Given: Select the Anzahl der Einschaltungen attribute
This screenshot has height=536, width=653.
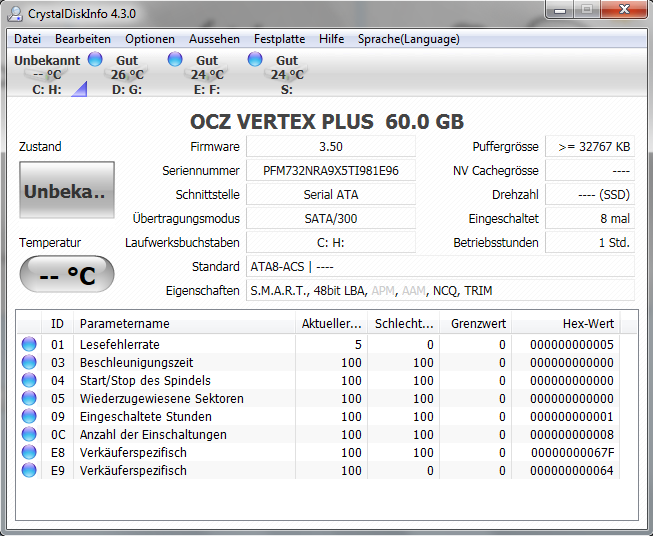Looking at the screenshot, I should click(x=153, y=434).
